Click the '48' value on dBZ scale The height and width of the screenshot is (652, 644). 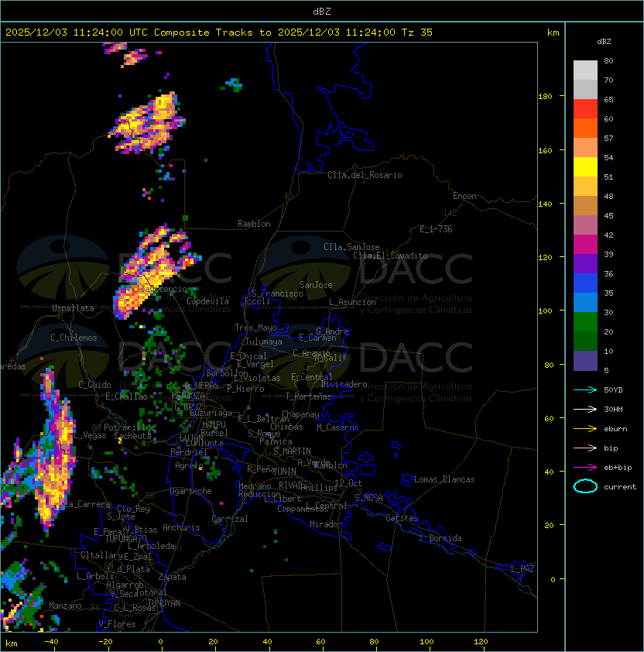coord(608,196)
